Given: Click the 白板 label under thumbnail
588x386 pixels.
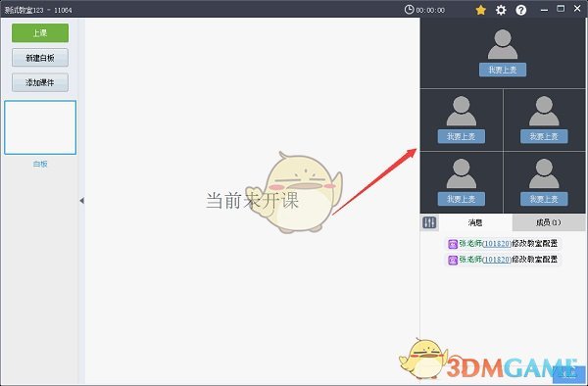Looking at the screenshot, I should [x=40, y=165].
